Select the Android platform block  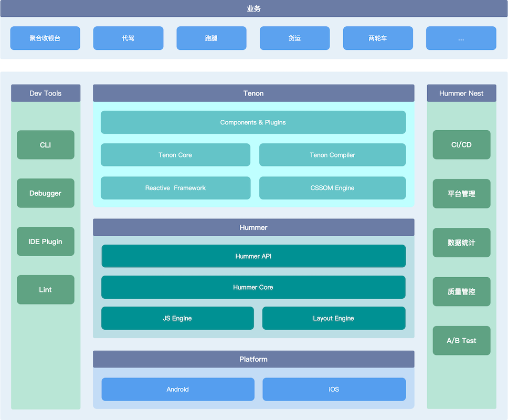(177, 389)
